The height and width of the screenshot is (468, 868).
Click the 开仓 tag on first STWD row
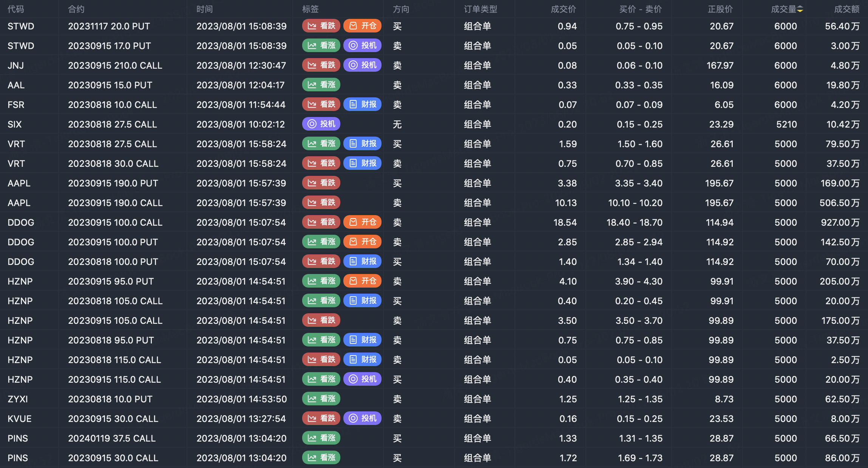pyautogui.click(x=362, y=26)
